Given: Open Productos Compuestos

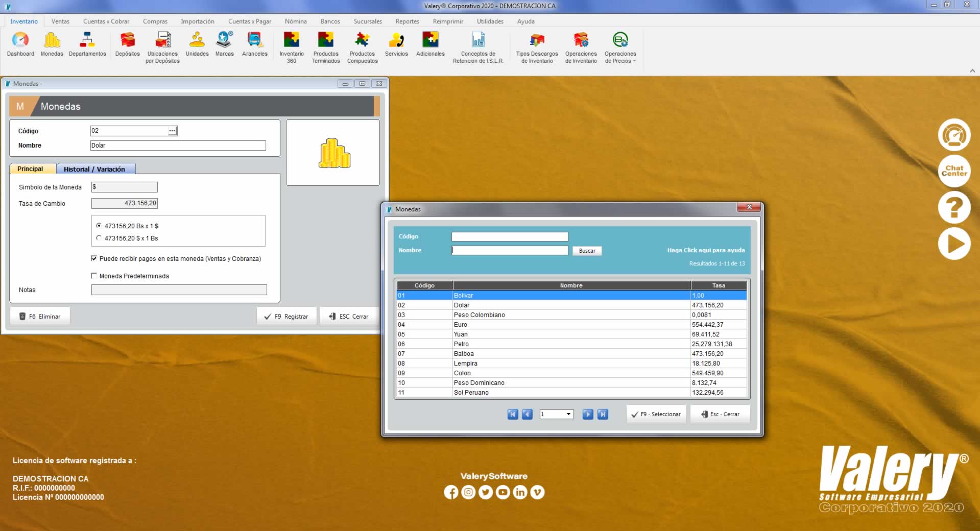Looking at the screenshot, I should tap(362, 47).
